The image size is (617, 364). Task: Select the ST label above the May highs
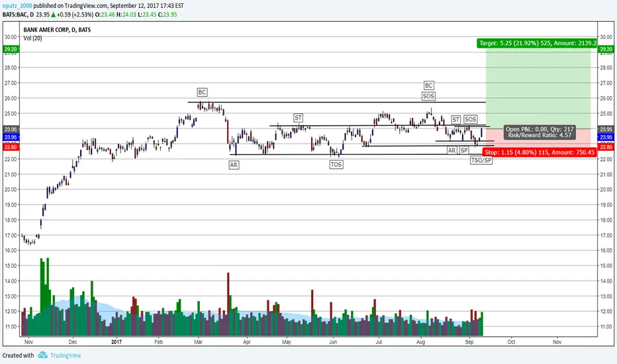299,118
